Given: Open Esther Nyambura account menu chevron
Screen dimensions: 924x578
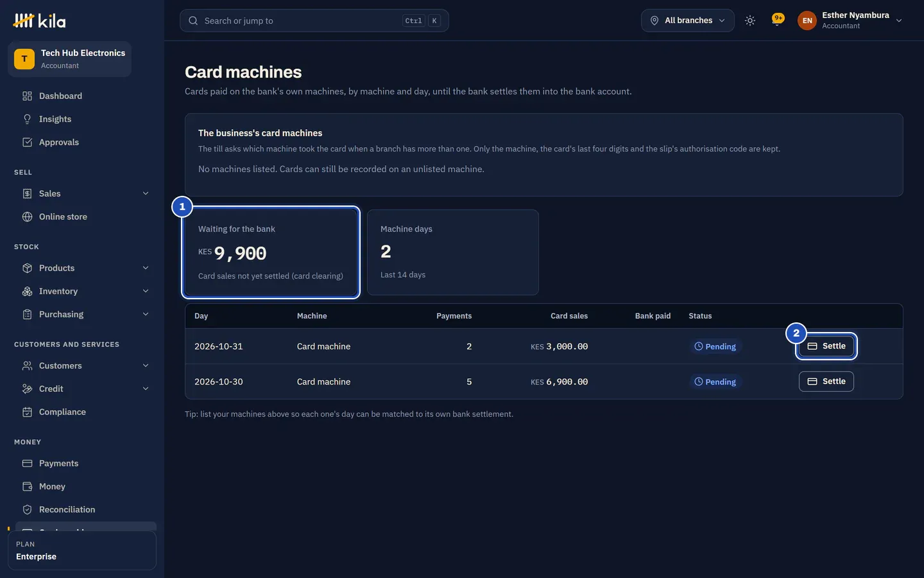Looking at the screenshot, I should [899, 21].
